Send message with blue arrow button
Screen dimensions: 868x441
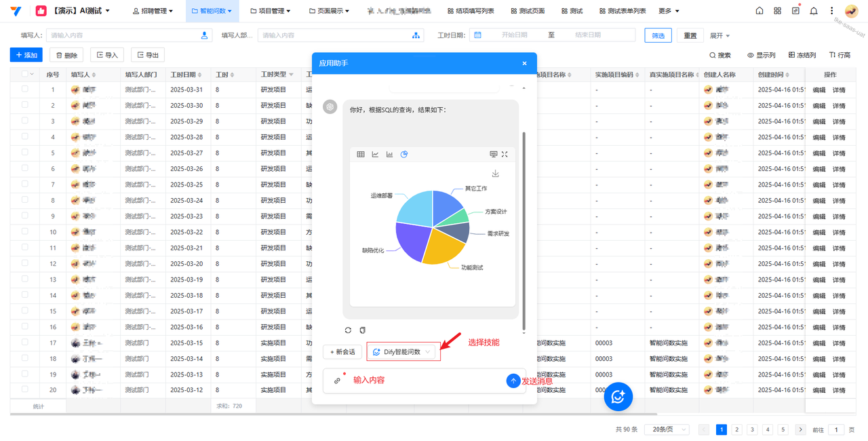[x=513, y=381]
